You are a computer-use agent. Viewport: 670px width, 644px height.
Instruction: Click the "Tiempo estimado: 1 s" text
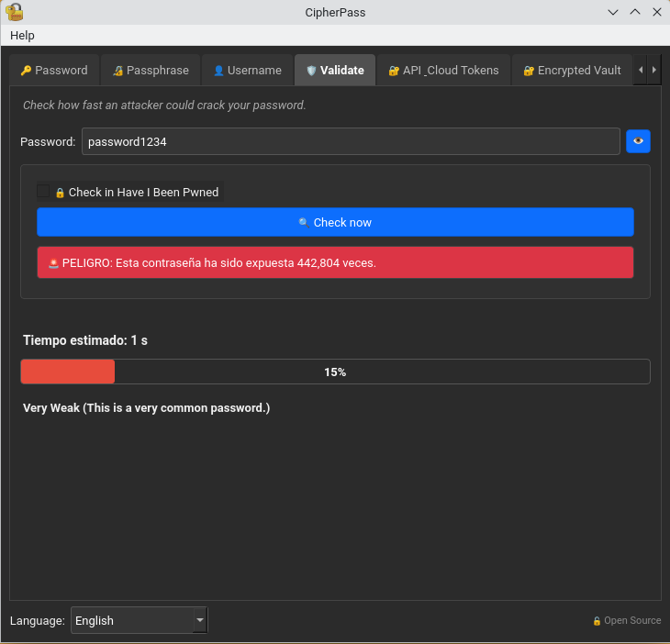pyautogui.click(x=85, y=340)
